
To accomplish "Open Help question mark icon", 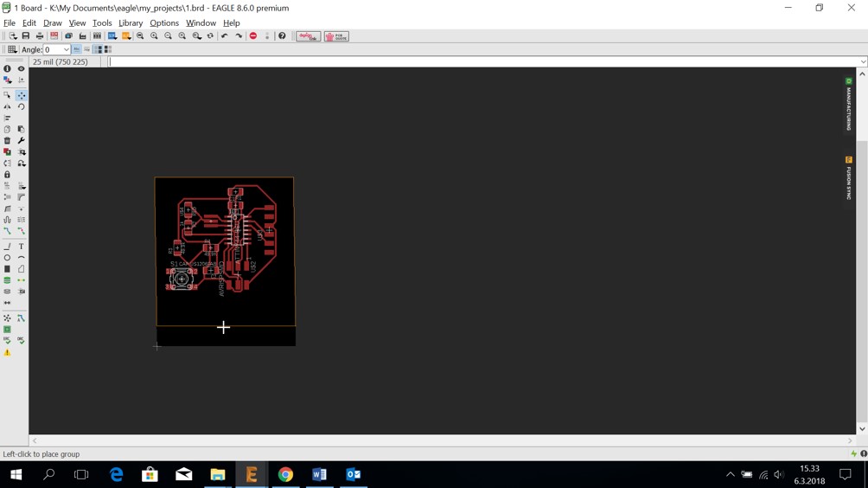I will [x=282, y=36].
